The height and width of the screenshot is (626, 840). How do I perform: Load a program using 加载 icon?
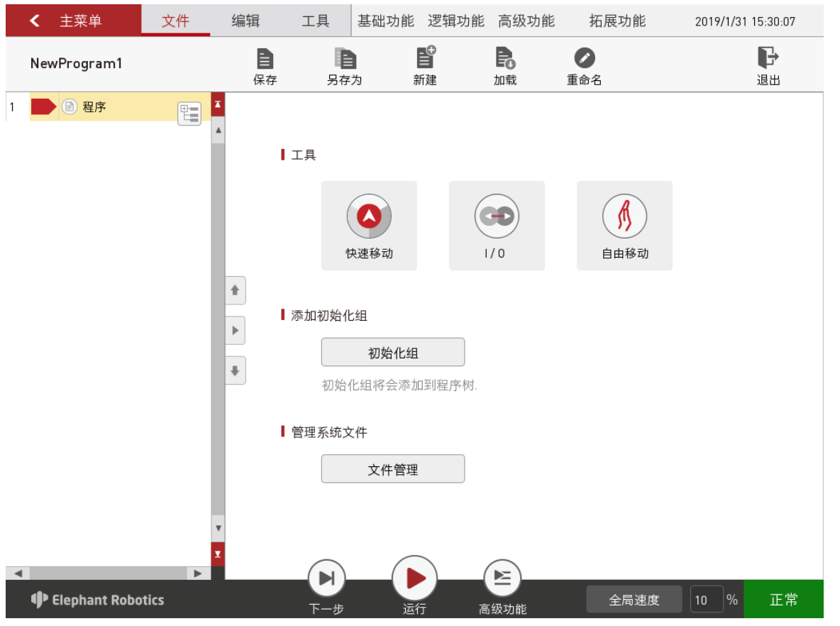click(x=504, y=67)
